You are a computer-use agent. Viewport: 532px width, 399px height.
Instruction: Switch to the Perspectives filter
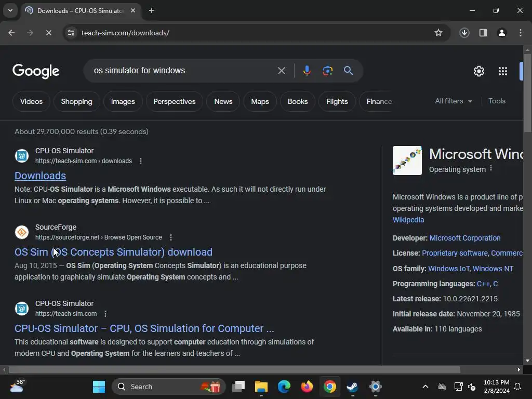point(175,101)
